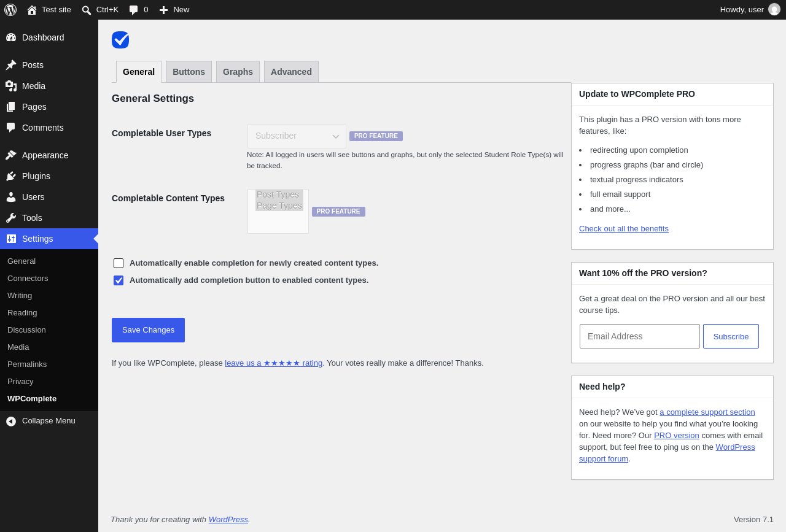Click the Dashboard gauge icon

tap(11, 37)
